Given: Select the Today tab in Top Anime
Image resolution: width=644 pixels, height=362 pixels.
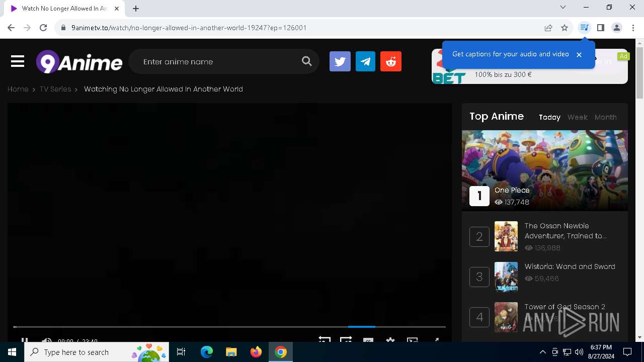Looking at the screenshot, I should point(549,117).
